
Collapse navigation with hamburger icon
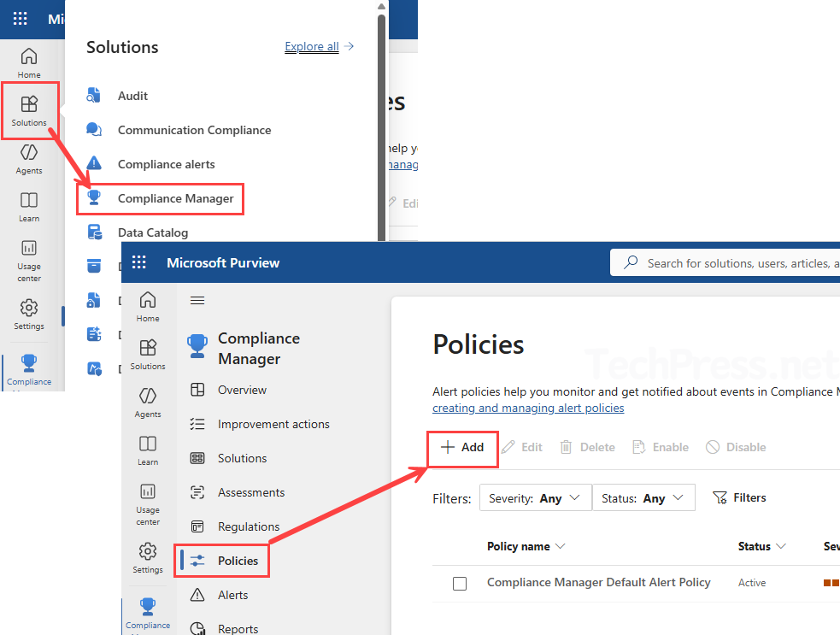[x=197, y=301]
